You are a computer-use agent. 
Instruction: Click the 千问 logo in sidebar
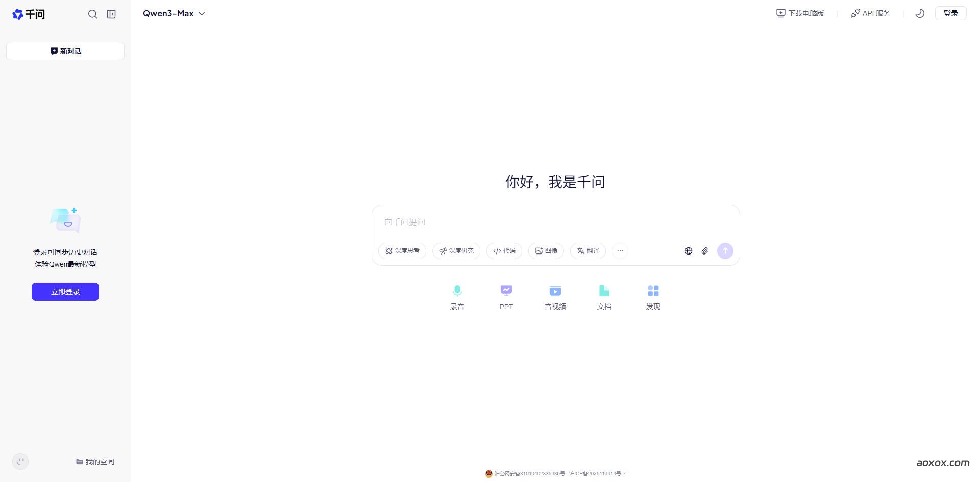29,14
